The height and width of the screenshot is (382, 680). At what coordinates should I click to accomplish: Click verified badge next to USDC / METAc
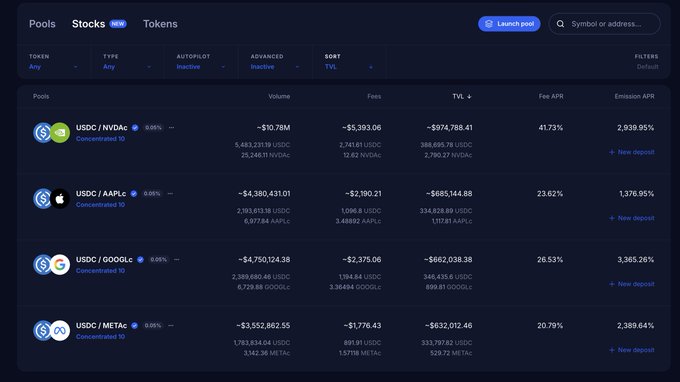[135, 325]
